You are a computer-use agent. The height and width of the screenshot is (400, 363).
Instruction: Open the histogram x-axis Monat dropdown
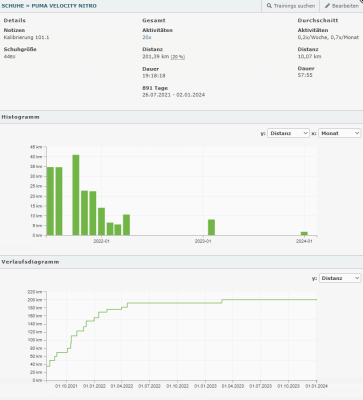(x=340, y=133)
